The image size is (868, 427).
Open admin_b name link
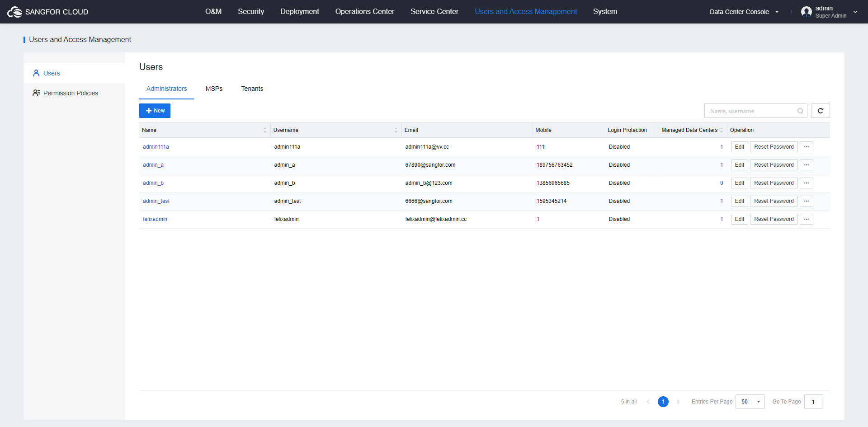[153, 183]
